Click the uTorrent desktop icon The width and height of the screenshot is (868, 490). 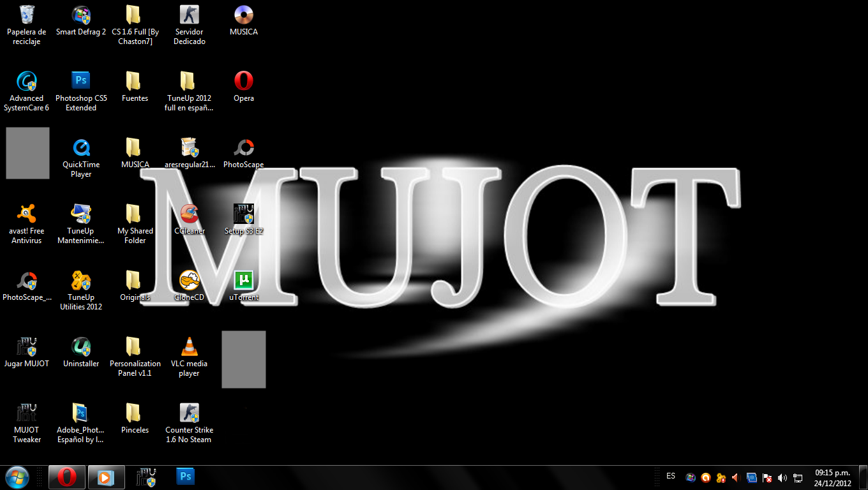click(x=244, y=281)
